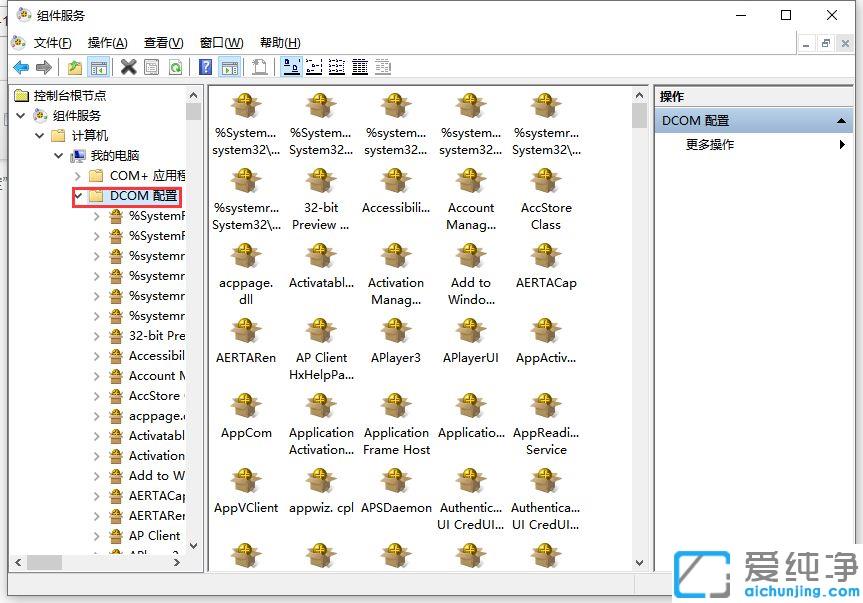The width and height of the screenshot is (863, 603).
Task: Collapse the 计算机 tree node
Action: 40,135
